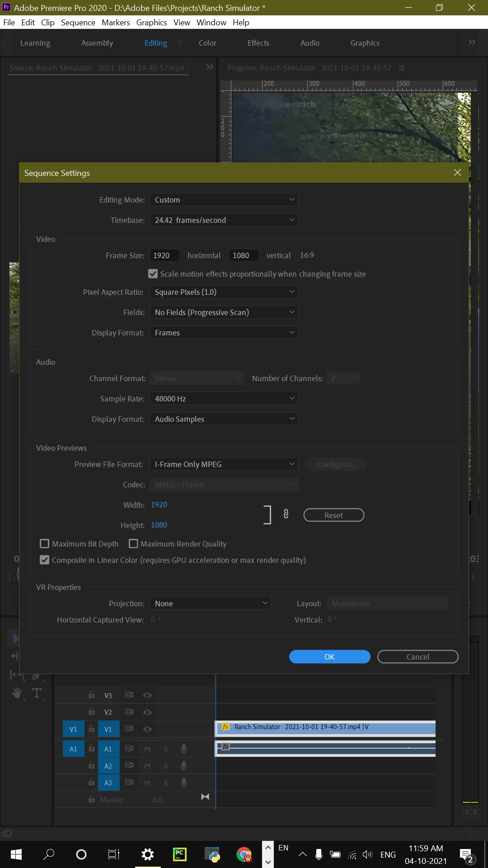This screenshot has width=488, height=868.
Task: Toggle sync lock on V3 track
Action: pyautogui.click(x=129, y=695)
